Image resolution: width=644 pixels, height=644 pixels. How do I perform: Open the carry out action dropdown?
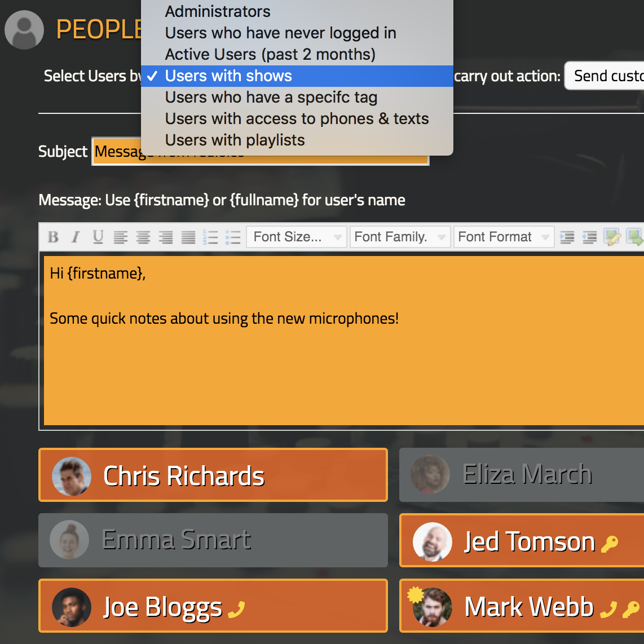coord(605,76)
